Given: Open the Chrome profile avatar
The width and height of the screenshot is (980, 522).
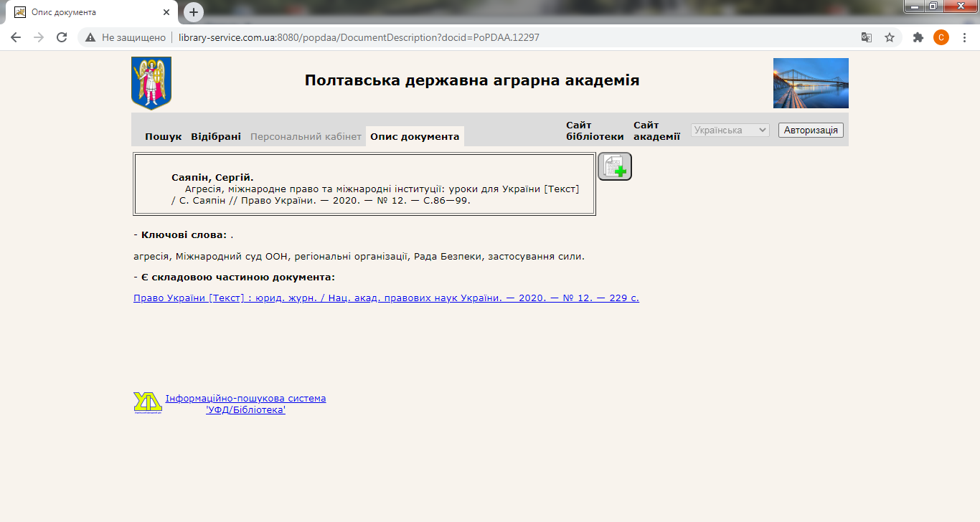Looking at the screenshot, I should [941, 37].
